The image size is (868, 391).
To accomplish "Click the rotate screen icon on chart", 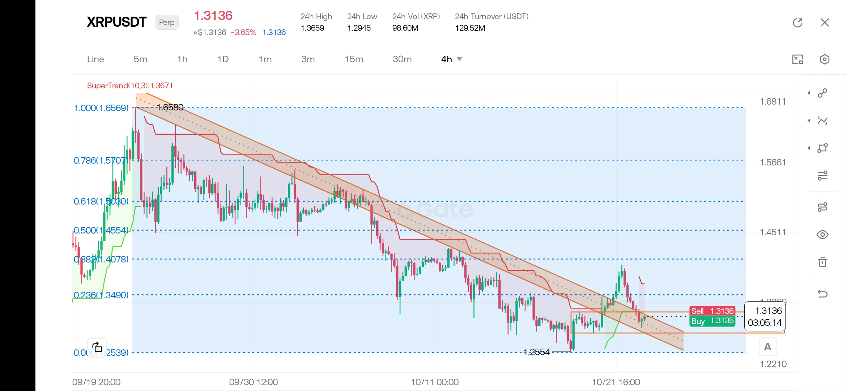I will (97, 348).
